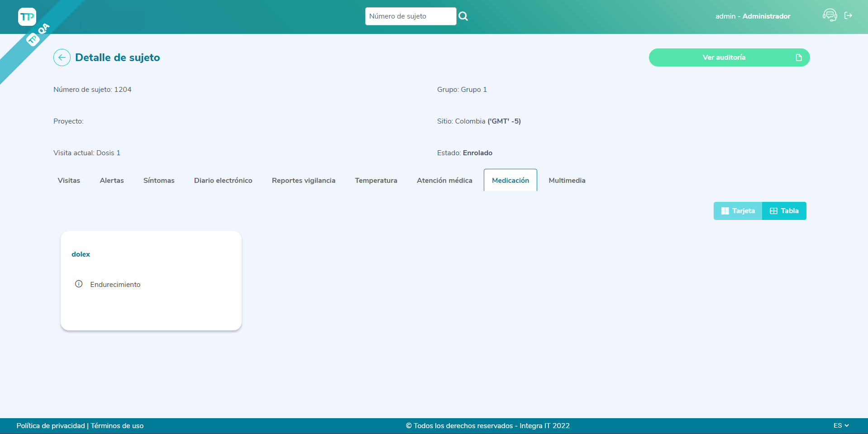Open the Política de privacidad link

(x=51, y=426)
